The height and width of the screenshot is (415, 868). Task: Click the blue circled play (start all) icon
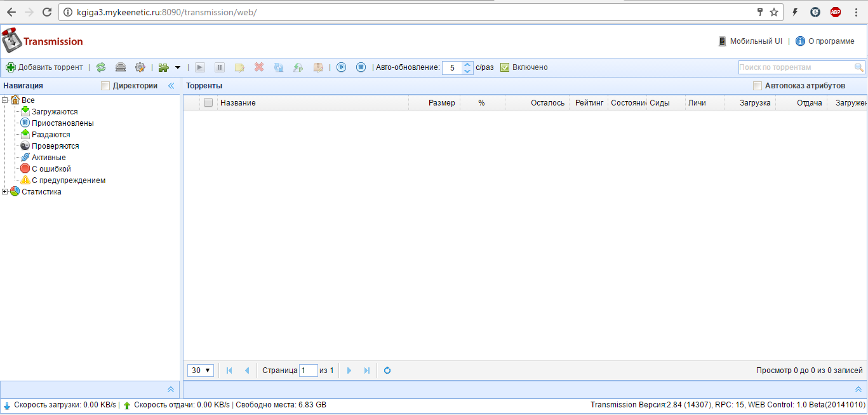click(342, 67)
